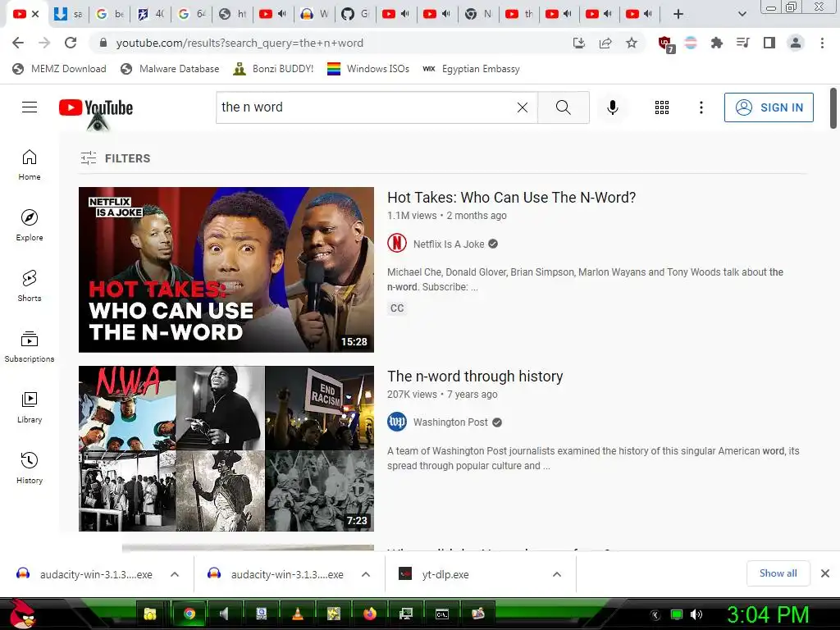Switch to the Audacity tab
Image resolution: width=840 pixels, height=630 pixels.
point(314,14)
